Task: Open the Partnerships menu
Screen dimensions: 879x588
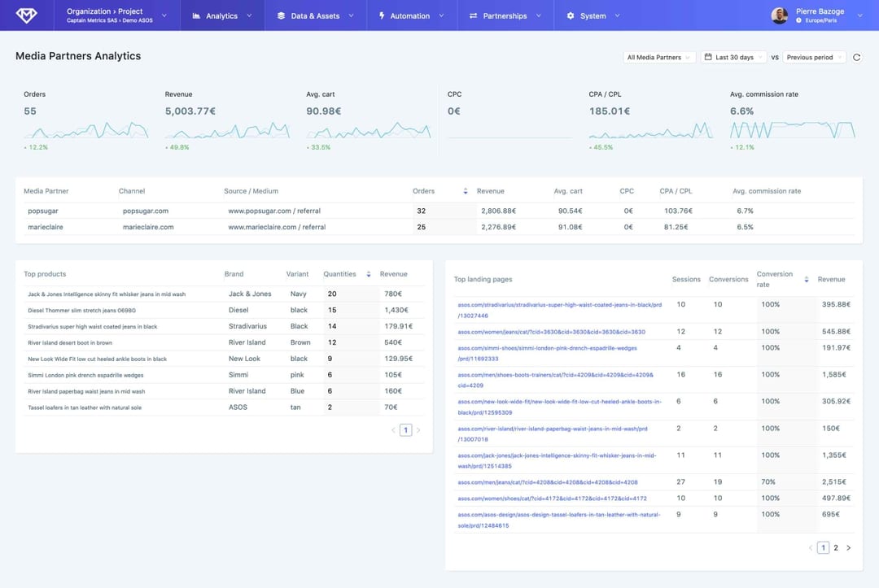Action: tap(505, 15)
